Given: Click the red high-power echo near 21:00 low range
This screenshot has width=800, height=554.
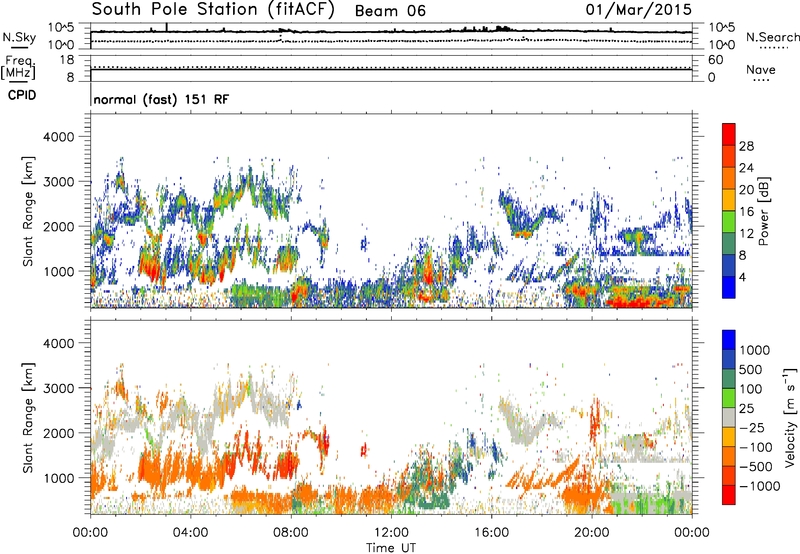Looking at the screenshot, I should [638, 301].
